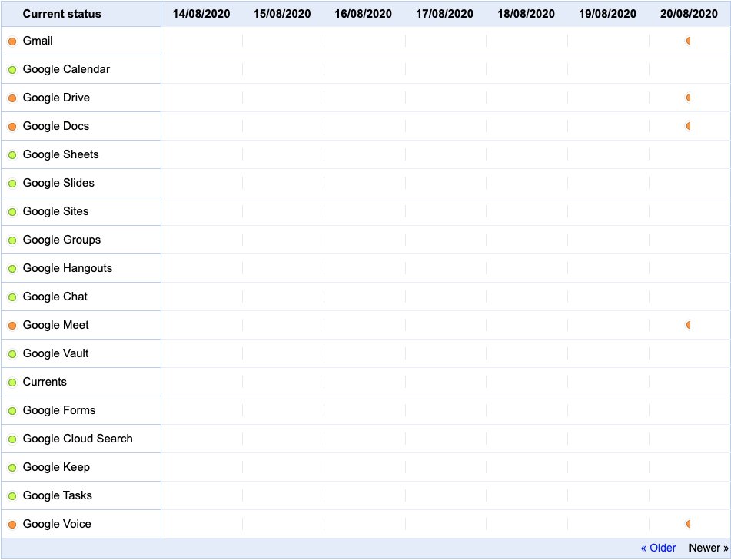Image resolution: width=731 pixels, height=560 pixels.
Task: Click the orange status dot beside Google Meet
Action: tap(12, 326)
